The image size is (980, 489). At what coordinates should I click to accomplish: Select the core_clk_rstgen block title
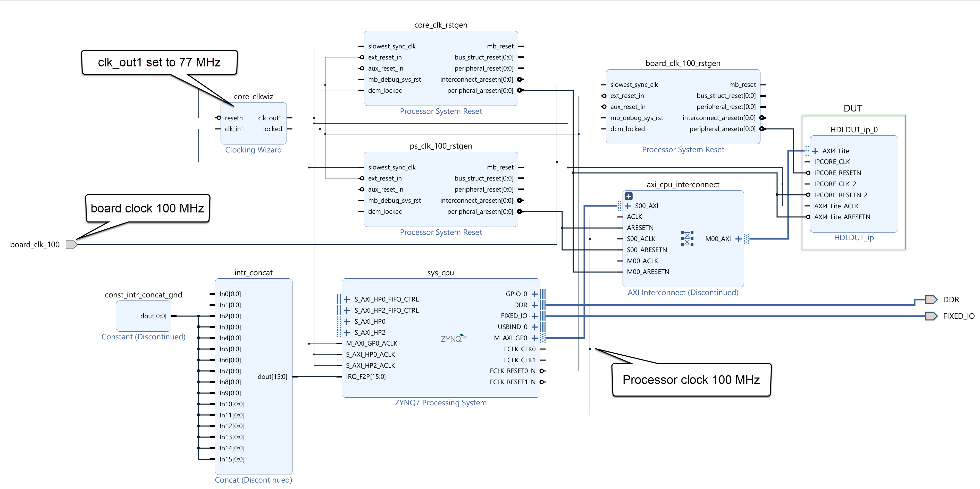(441, 25)
